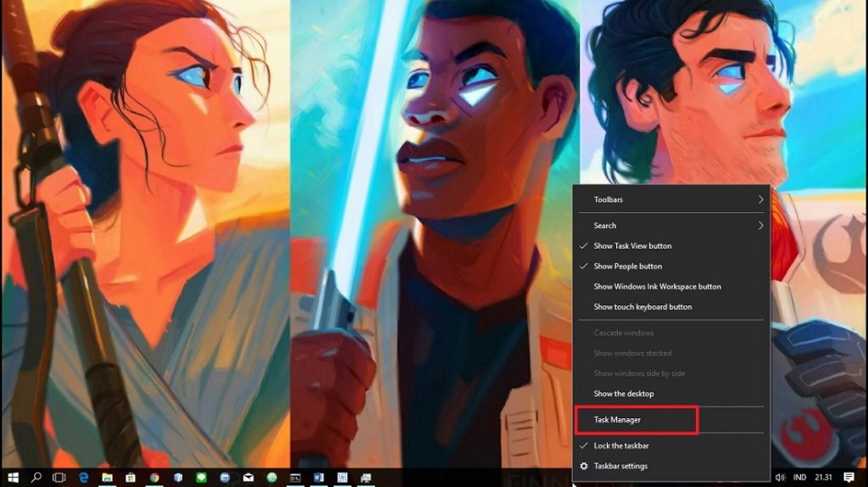Open Task View from the taskbar
The width and height of the screenshot is (868, 487).
coord(59,478)
